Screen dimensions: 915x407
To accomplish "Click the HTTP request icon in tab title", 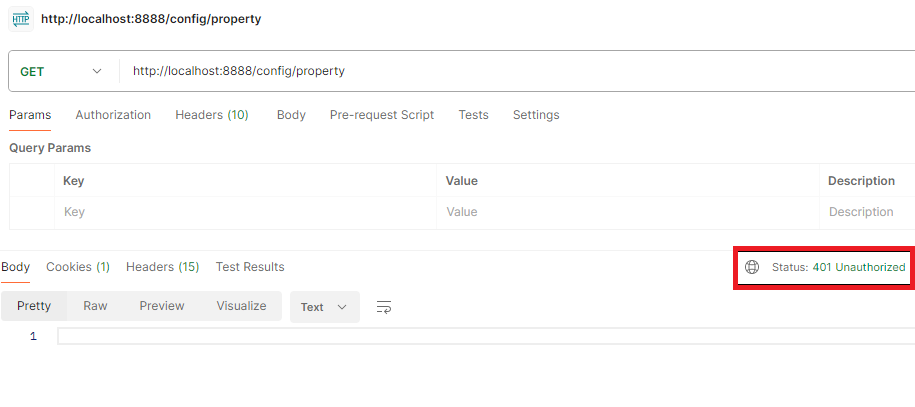I will coord(20,18).
